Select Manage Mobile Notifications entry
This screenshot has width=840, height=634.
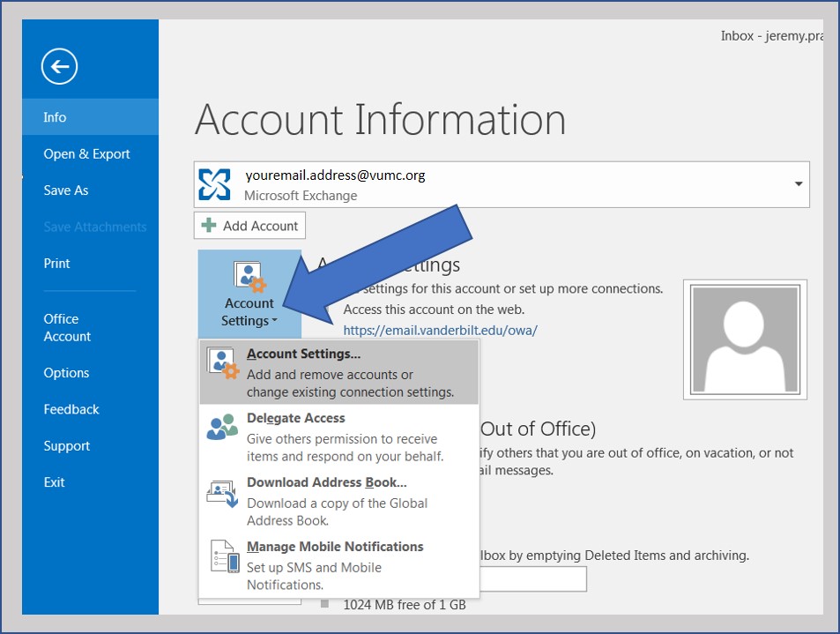click(339, 565)
